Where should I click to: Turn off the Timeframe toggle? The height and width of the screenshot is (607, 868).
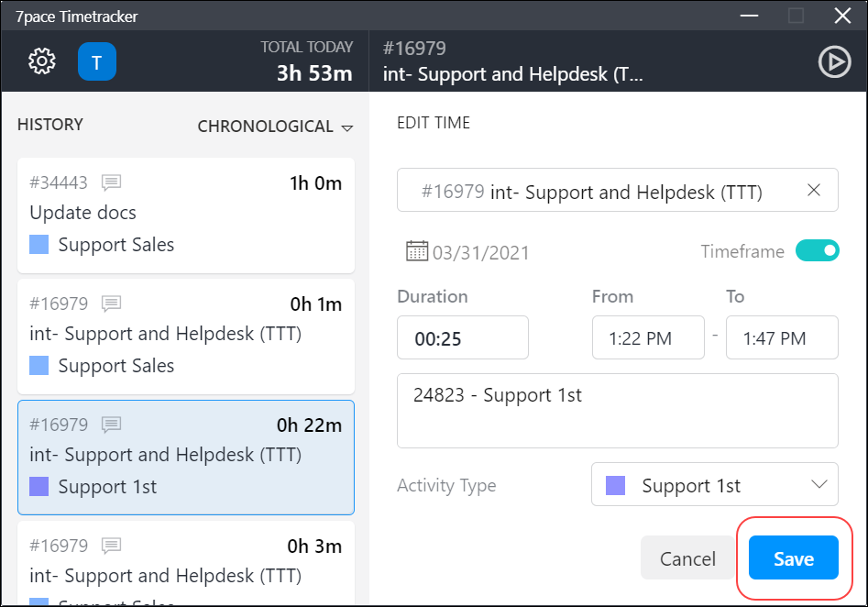click(817, 251)
